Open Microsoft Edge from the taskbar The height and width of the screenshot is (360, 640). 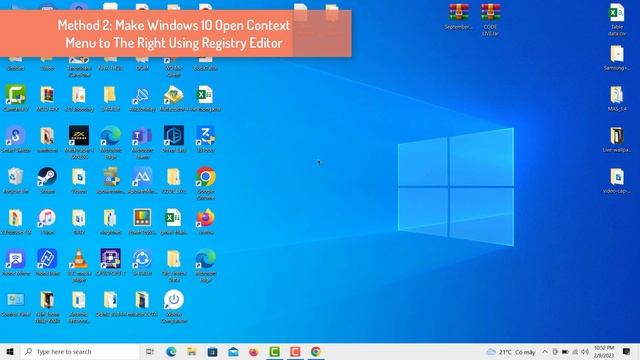pyautogui.click(x=171, y=352)
